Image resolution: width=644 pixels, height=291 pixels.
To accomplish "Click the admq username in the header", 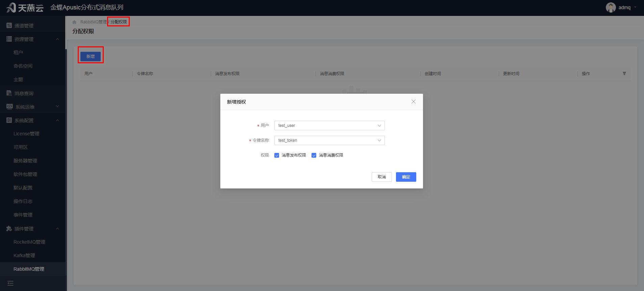I will point(624,7).
